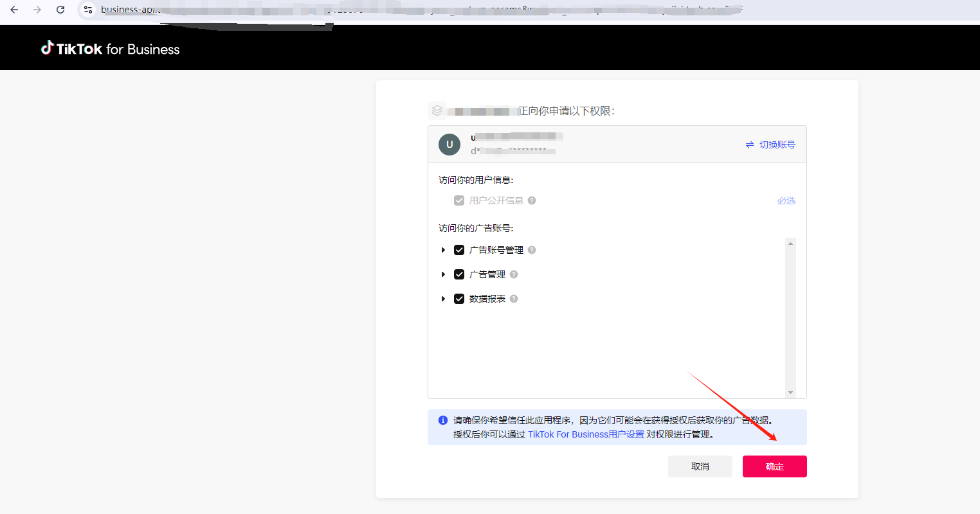Toggle the 用户公开信息 checkbox
Screen dimensions: 980x514
pyautogui.click(x=459, y=200)
